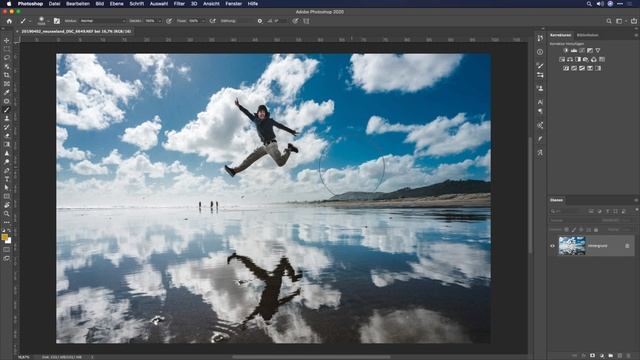This screenshot has width=640, height=360.
Task: Open smoothing options gear icon
Action: tap(260, 21)
